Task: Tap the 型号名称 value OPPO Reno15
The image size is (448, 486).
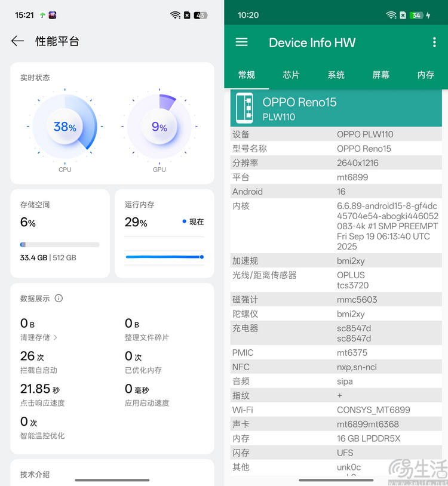Action: (x=364, y=149)
